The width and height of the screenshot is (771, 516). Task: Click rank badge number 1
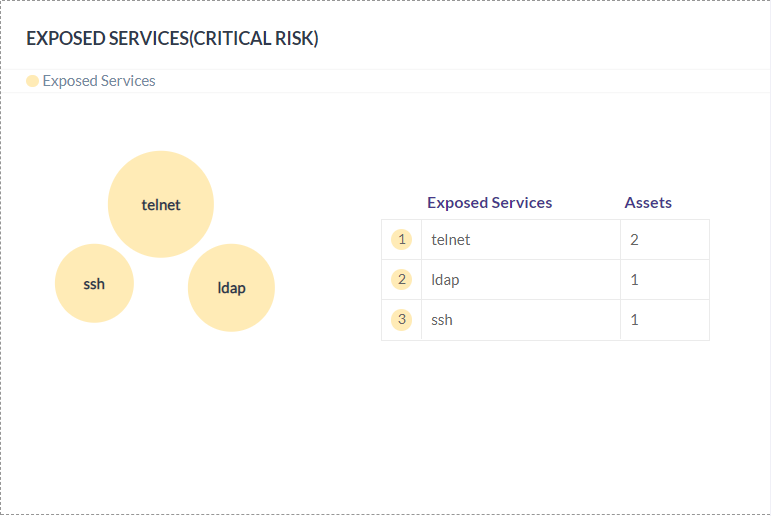tap(402, 240)
